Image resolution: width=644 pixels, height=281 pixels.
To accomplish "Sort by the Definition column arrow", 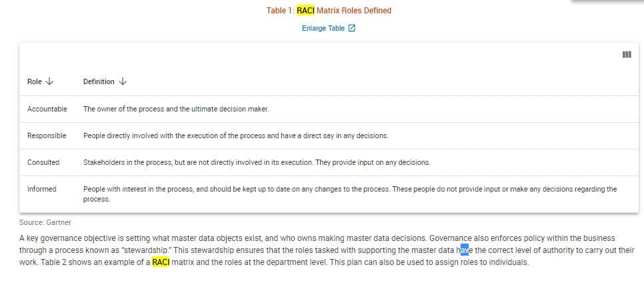I will pyautogui.click(x=123, y=81).
